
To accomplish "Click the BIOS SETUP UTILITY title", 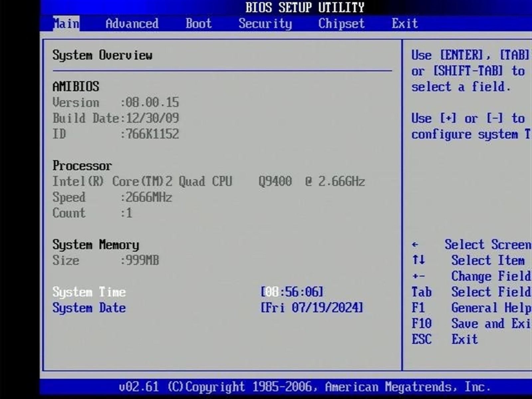I will pyautogui.click(x=305, y=7).
